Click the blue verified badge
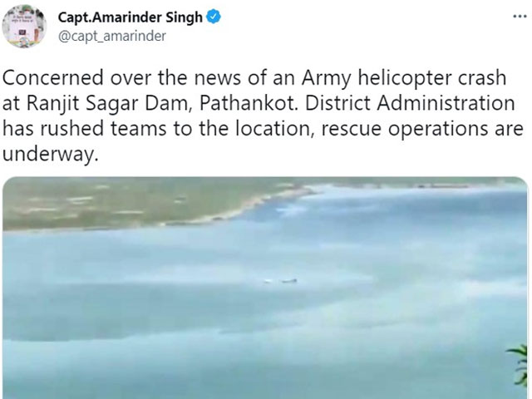The width and height of the screenshot is (532, 399). (x=214, y=17)
